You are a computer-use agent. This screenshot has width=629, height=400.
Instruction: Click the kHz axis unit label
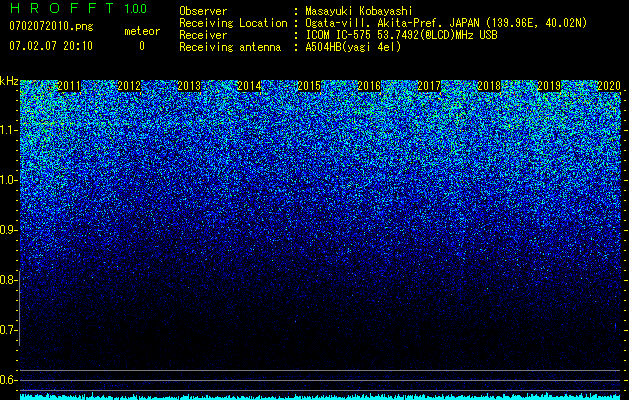(9, 81)
